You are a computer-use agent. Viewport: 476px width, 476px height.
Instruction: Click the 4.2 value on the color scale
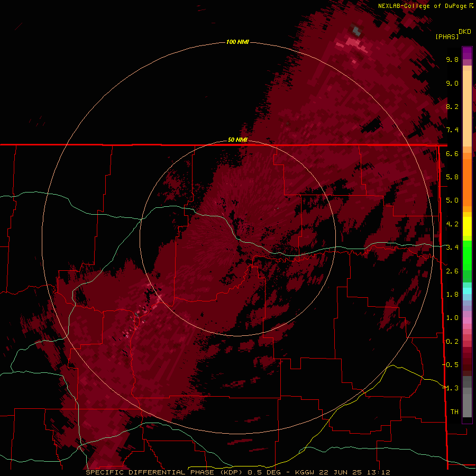pos(452,224)
